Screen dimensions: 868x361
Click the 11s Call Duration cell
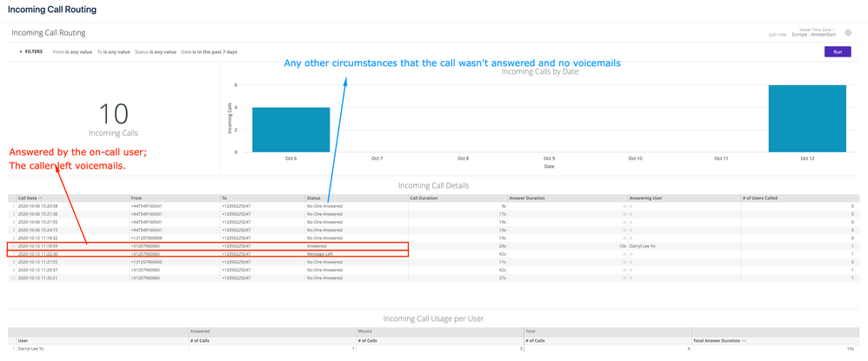tap(503, 262)
